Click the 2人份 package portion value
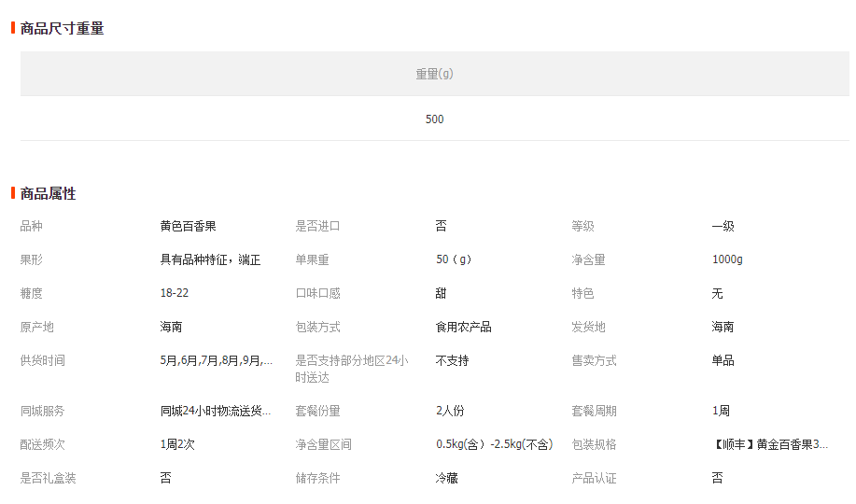 pos(450,412)
